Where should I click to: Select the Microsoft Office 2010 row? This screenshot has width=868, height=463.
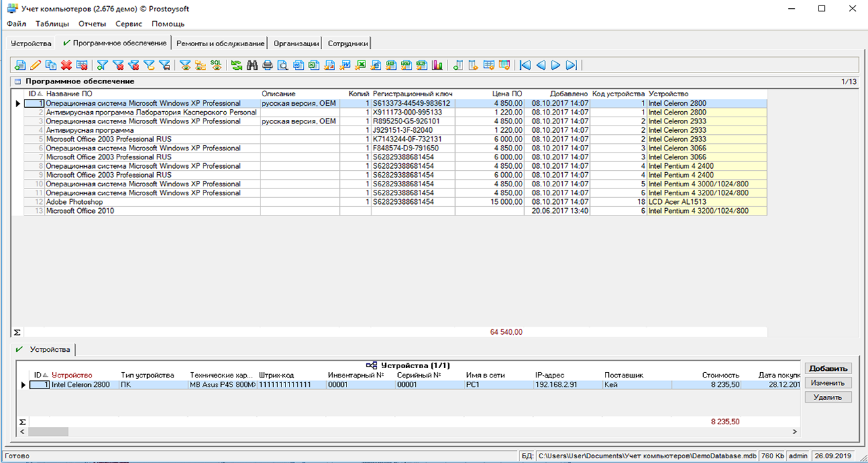(x=395, y=211)
